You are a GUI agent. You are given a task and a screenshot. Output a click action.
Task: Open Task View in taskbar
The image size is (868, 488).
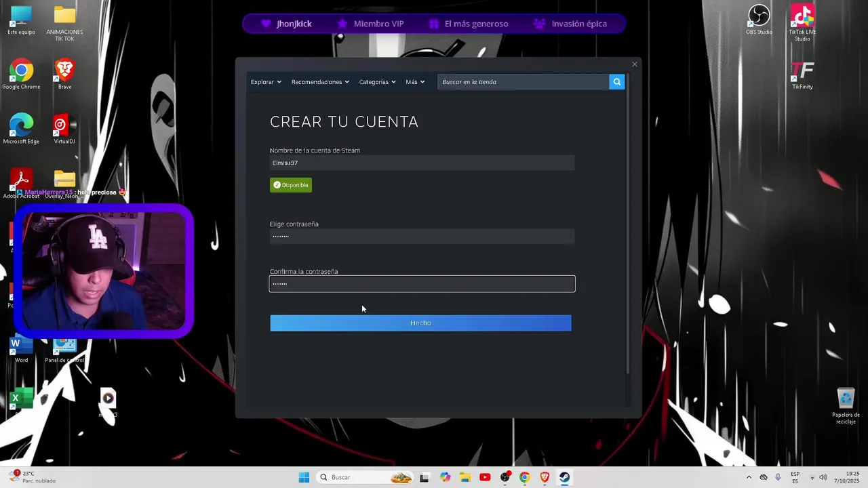click(x=424, y=477)
